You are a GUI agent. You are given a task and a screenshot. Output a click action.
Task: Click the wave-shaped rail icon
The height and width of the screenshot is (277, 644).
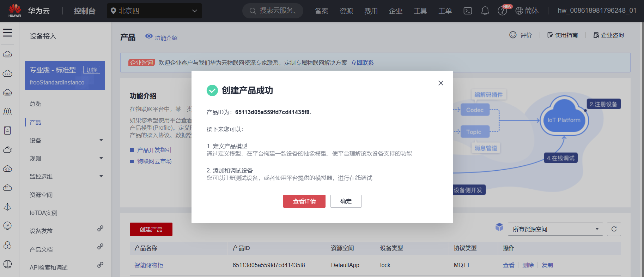coord(7,111)
